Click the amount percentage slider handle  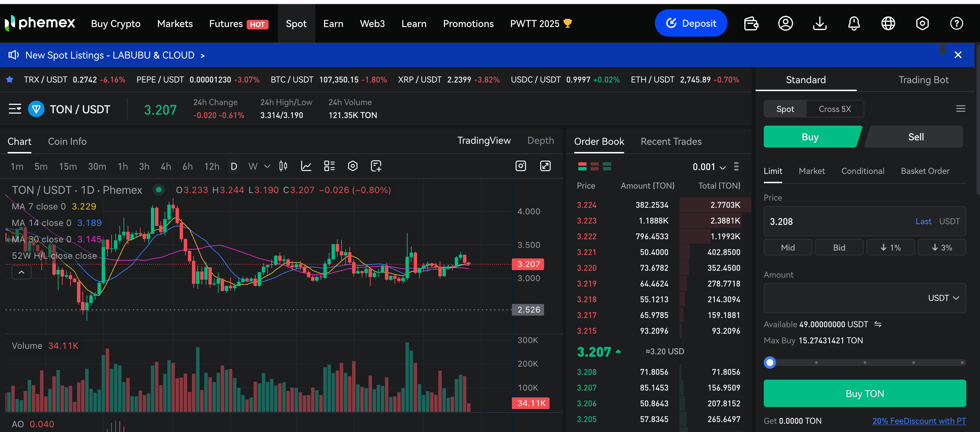coord(770,363)
